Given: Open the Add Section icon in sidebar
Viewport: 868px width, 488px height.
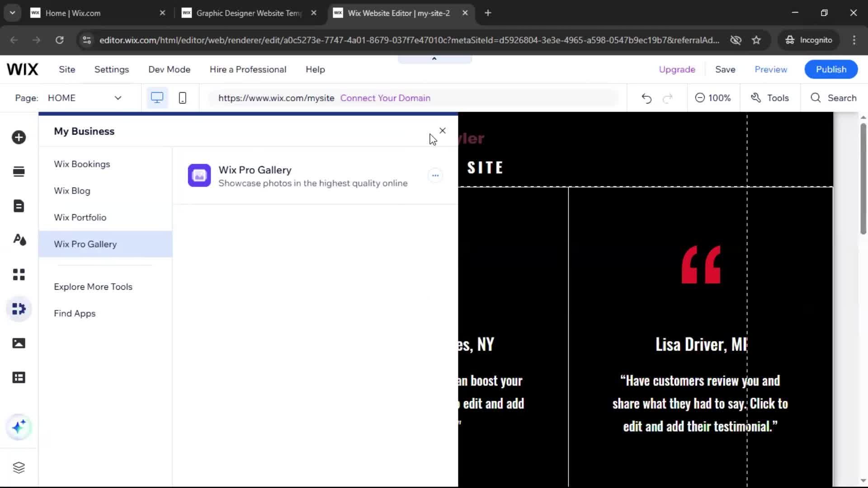Looking at the screenshot, I should (x=19, y=172).
